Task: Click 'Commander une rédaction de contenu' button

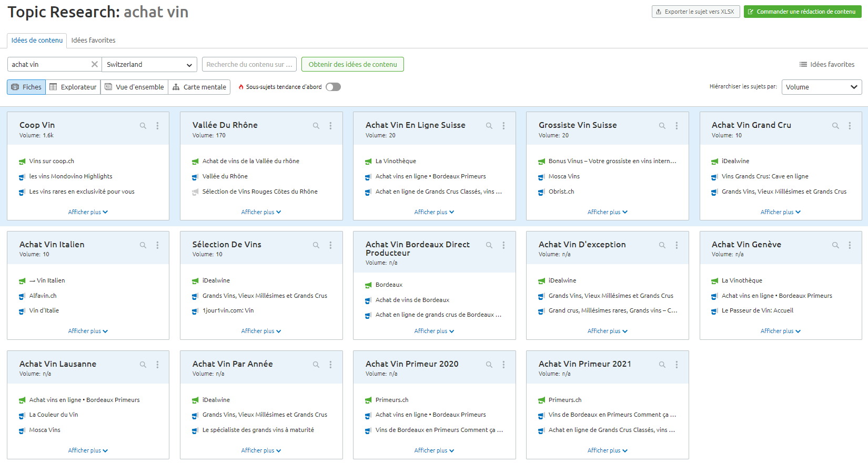Action: (x=802, y=12)
